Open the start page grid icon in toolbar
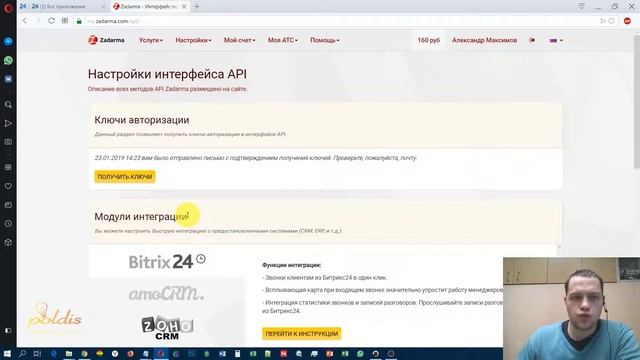 [64, 21]
